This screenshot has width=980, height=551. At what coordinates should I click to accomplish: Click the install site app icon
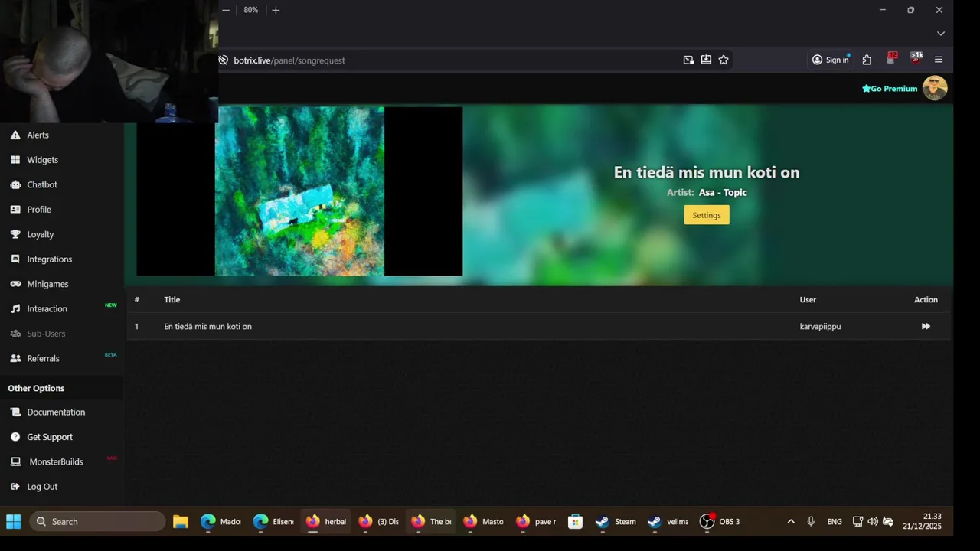[706, 60]
